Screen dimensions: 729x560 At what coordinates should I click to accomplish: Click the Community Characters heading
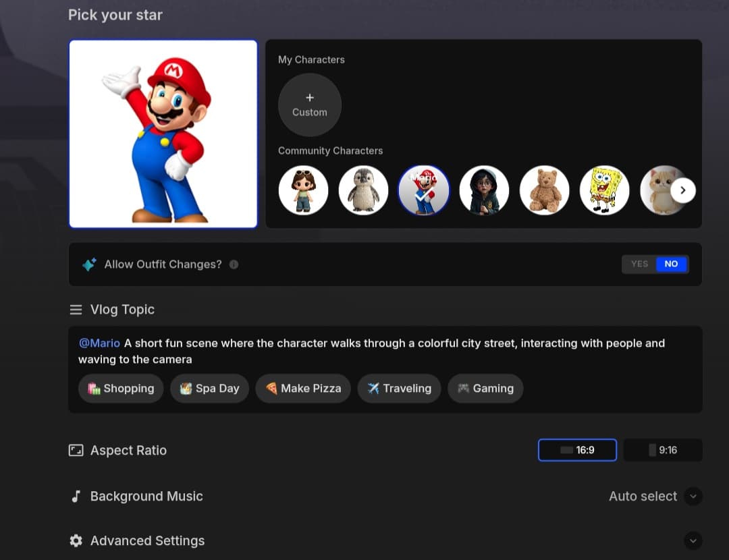(x=331, y=150)
